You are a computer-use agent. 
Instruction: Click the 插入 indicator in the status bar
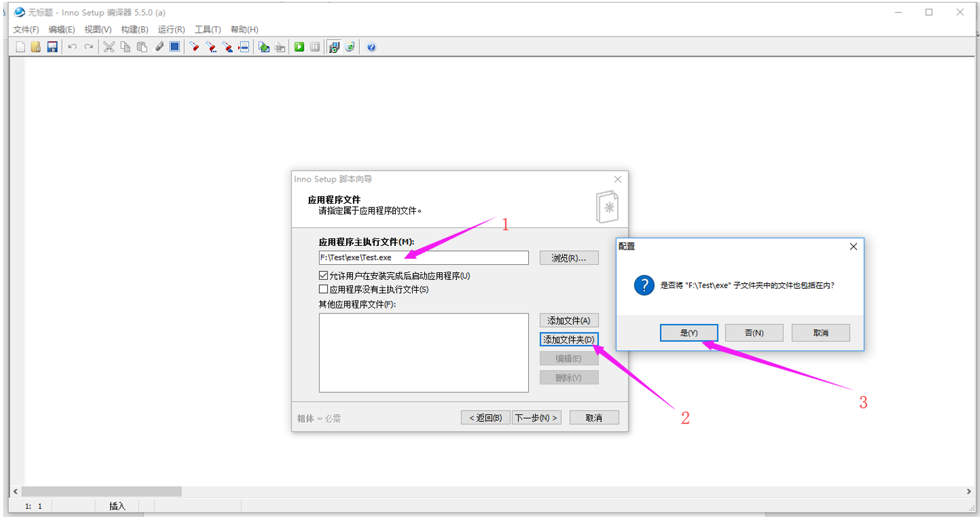pos(117,506)
